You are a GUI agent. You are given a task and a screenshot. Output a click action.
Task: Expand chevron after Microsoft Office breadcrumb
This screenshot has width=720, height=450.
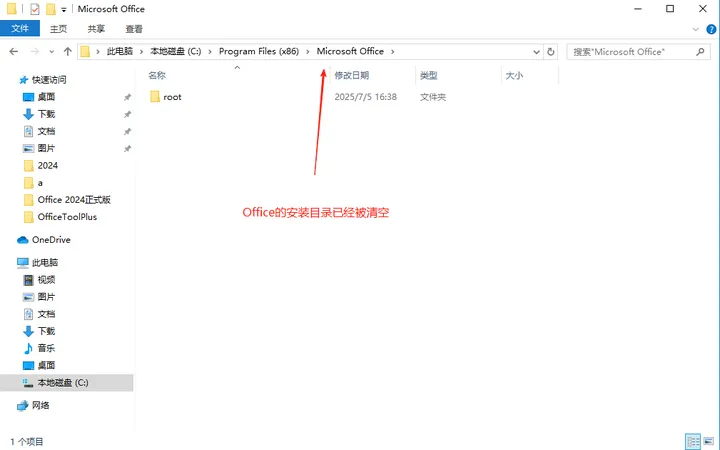(x=393, y=51)
